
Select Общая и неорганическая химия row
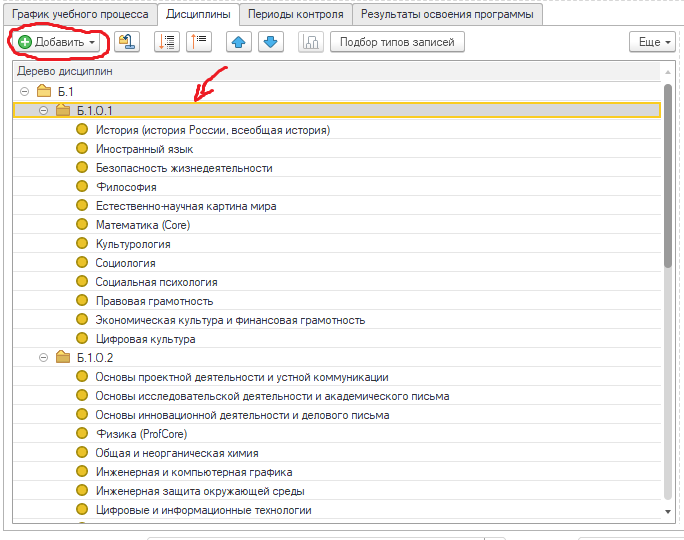pos(337,453)
